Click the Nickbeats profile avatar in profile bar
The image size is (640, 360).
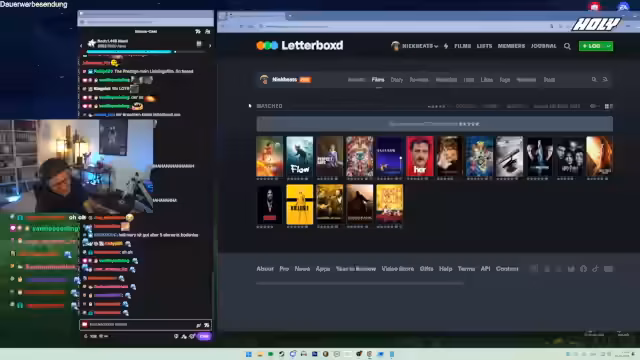[x=264, y=79]
